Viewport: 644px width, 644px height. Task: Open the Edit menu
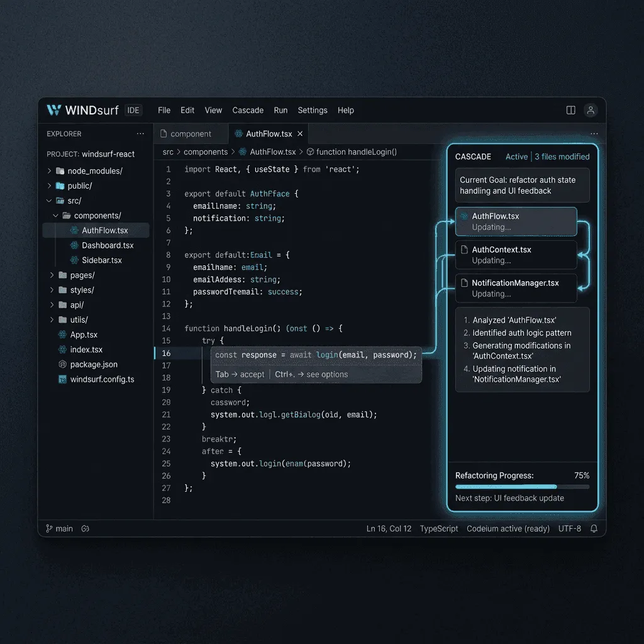coord(187,111)
